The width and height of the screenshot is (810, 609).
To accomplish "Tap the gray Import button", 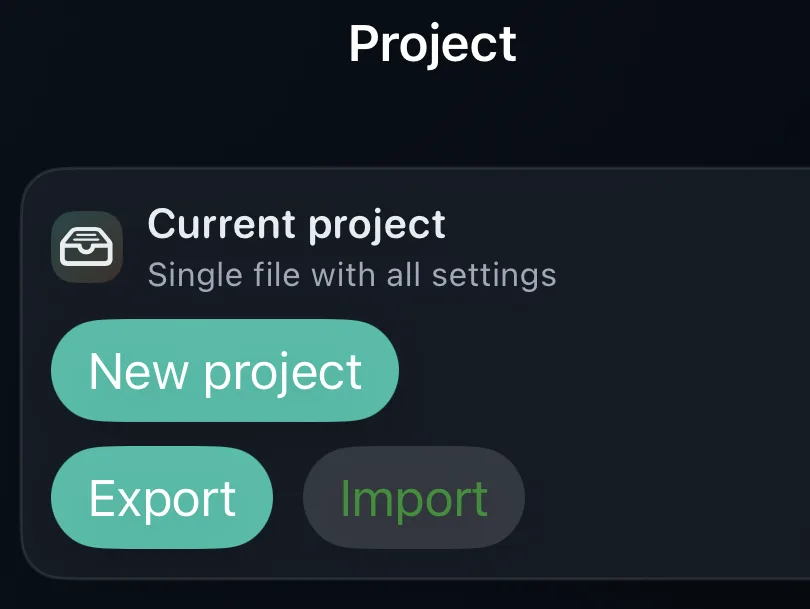I will click(413, 496).
